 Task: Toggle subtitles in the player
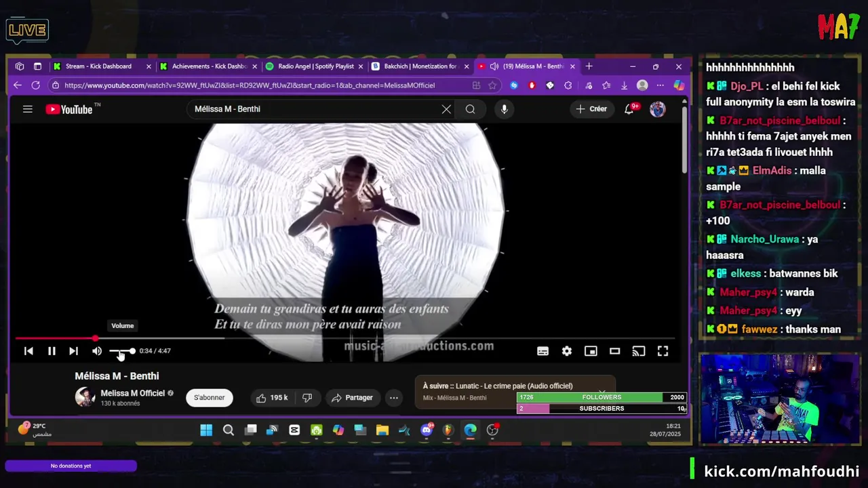pyautogui.click(x=542, y=351)
